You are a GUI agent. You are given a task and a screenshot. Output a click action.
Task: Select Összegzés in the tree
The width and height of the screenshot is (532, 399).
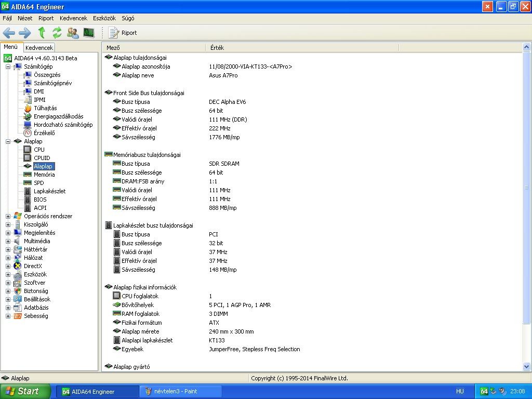[47, 75]
